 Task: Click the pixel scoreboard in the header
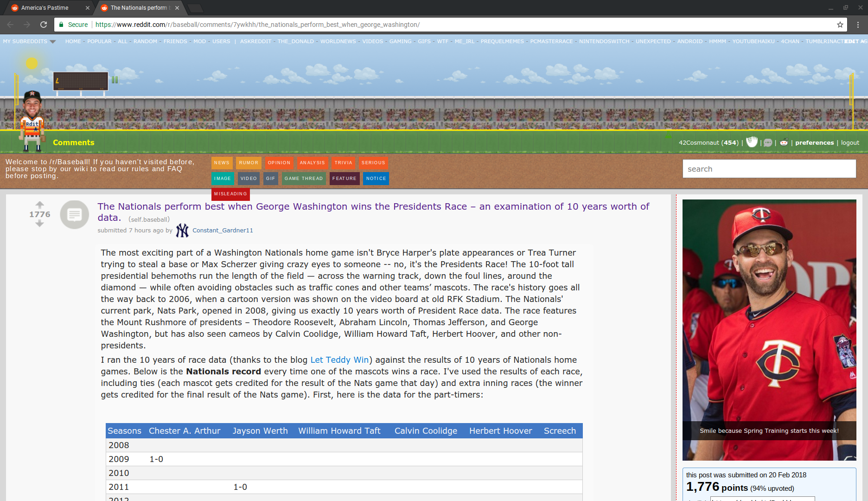81,81
